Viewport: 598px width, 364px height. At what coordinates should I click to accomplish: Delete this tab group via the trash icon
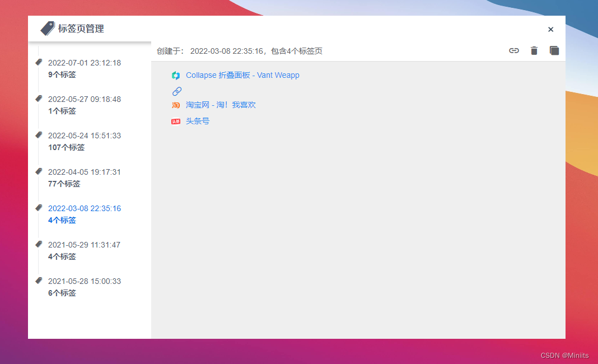pos(534,51)
